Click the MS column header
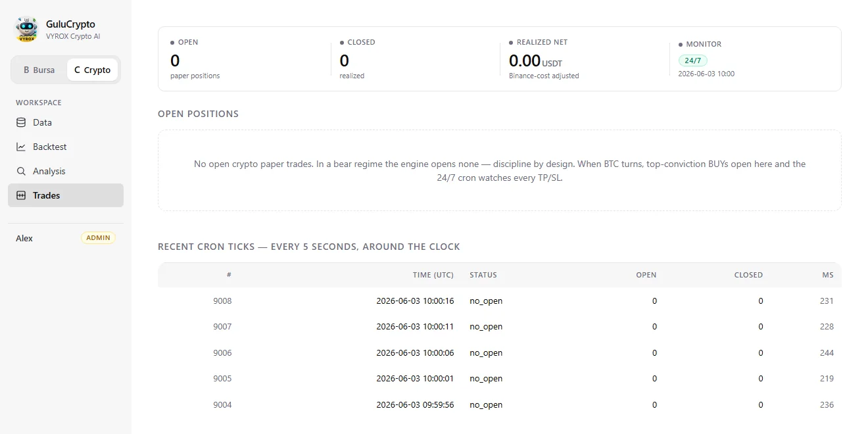The height and width of the screenshot is (434, 868). coord(827,275)
